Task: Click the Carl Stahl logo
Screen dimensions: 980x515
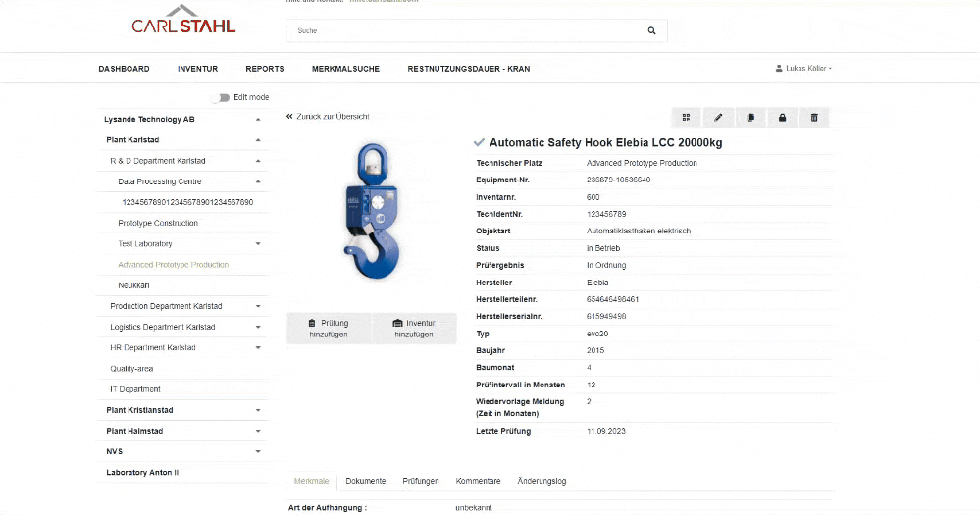Action: 183,22
